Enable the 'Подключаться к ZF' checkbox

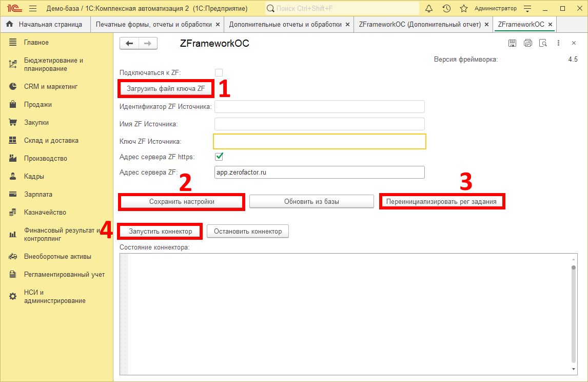[x=219, y=73]
